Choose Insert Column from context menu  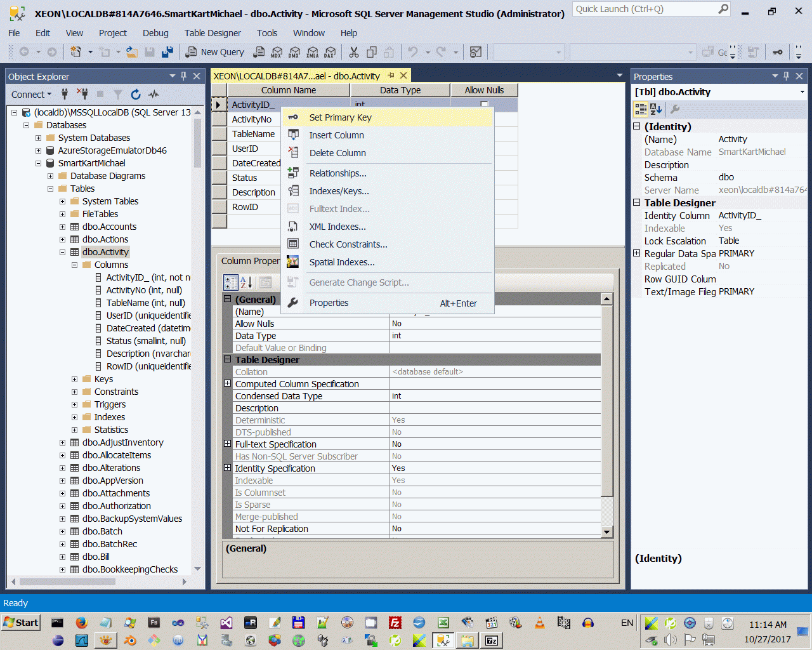point(388,135)
